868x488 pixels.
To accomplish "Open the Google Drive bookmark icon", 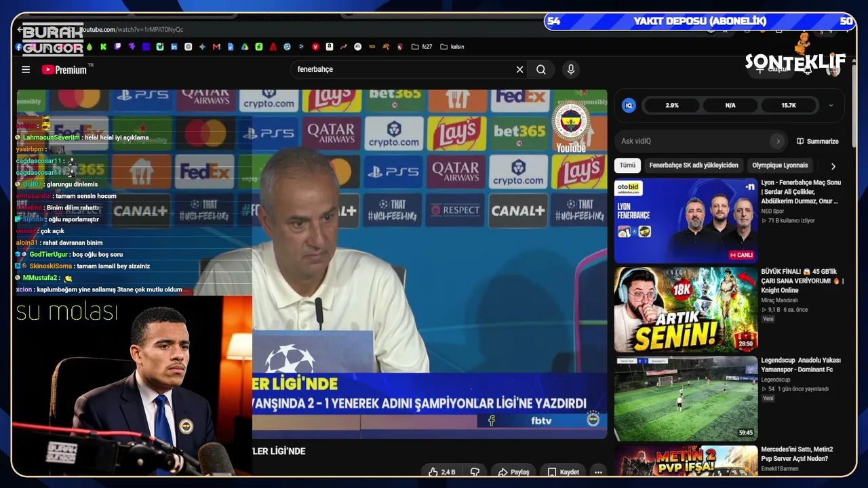I will click(x=245, y=47).
